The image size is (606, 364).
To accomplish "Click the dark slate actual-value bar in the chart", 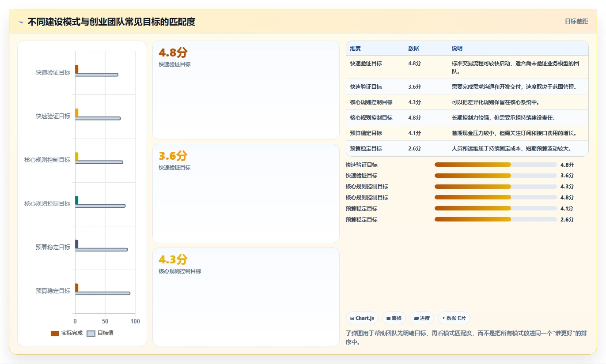I will (76, 244).
